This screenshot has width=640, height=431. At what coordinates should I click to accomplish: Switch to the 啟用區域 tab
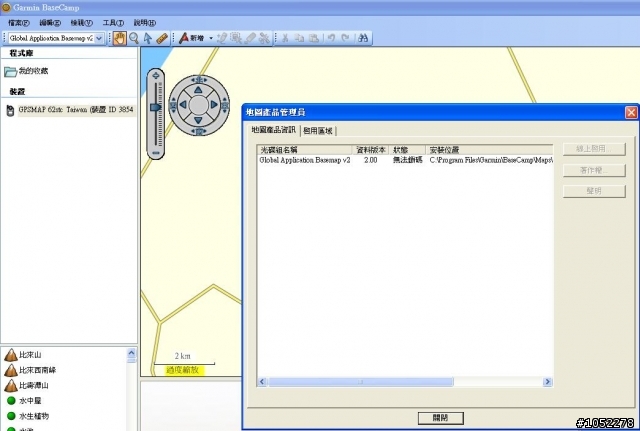pyautogui.click(x=318, y=131)
